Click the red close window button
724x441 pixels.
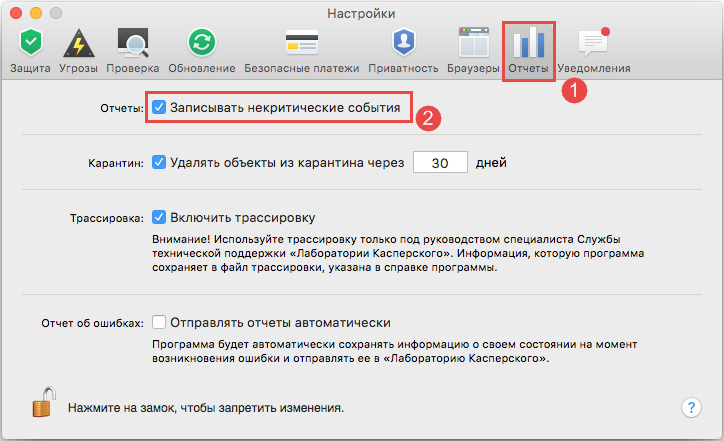coord(16,13)
